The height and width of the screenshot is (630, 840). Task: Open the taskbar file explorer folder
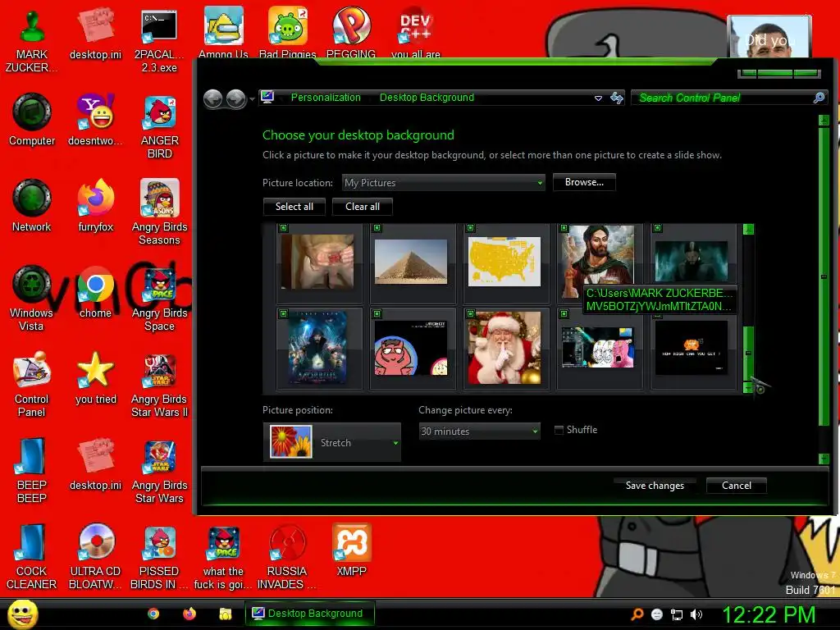(226, 614)
